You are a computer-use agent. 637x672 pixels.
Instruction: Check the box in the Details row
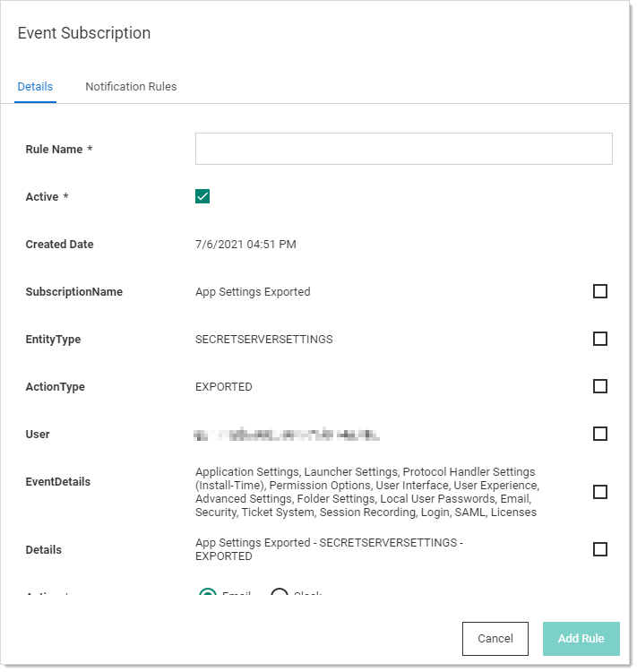[x=600, y=549]
